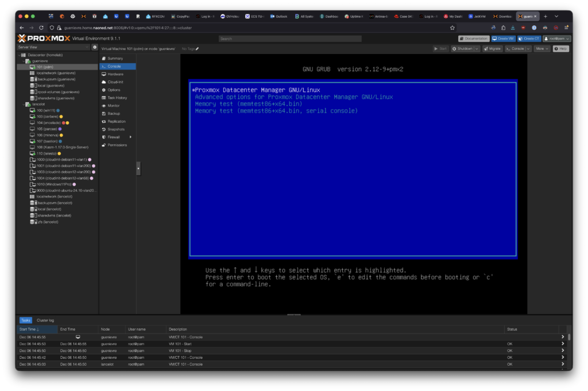Screen dimensions: 588x391
Task: Switch to the Cluster log tab
Action: pos(45,320)
